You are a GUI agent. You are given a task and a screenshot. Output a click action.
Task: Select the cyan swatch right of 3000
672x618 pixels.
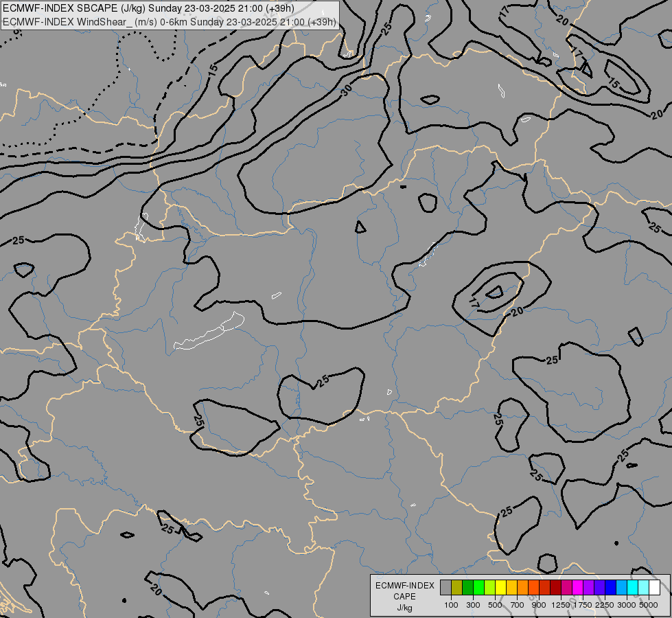click(x=633, y=587)
